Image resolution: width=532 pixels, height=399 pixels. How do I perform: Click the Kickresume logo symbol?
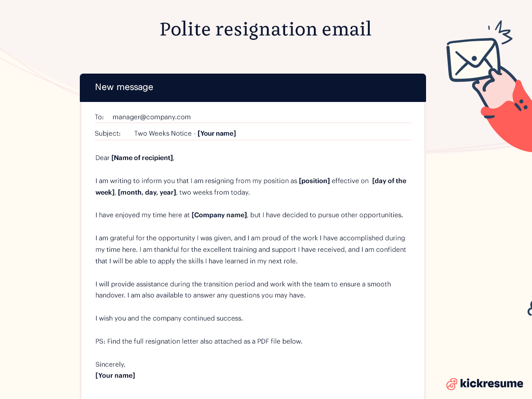pyautogui.click(x=451, y=384)
